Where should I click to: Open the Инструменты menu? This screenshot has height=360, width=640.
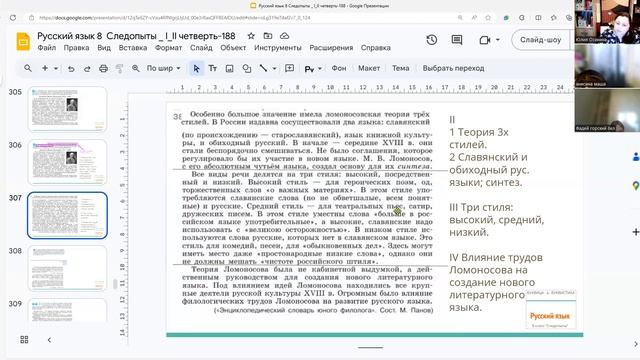pos(278,48)
